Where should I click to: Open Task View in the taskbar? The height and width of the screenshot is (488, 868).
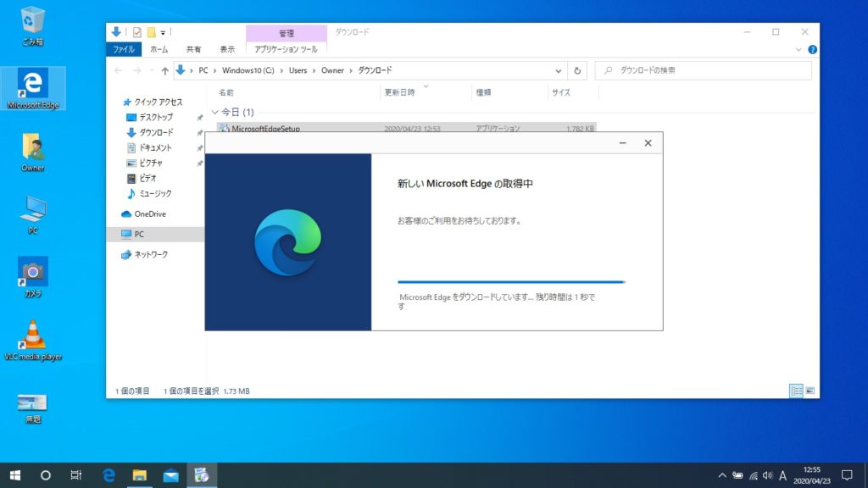point(75,475)
